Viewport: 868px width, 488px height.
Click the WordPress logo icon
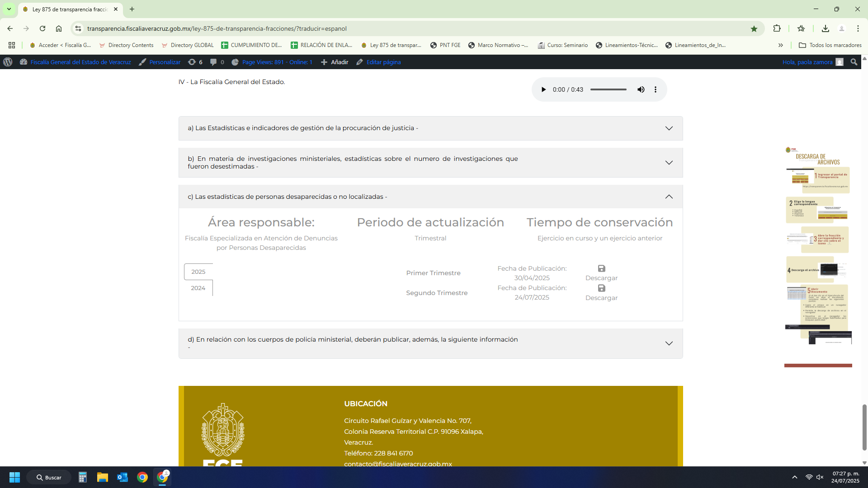click(x=8, y=62)
